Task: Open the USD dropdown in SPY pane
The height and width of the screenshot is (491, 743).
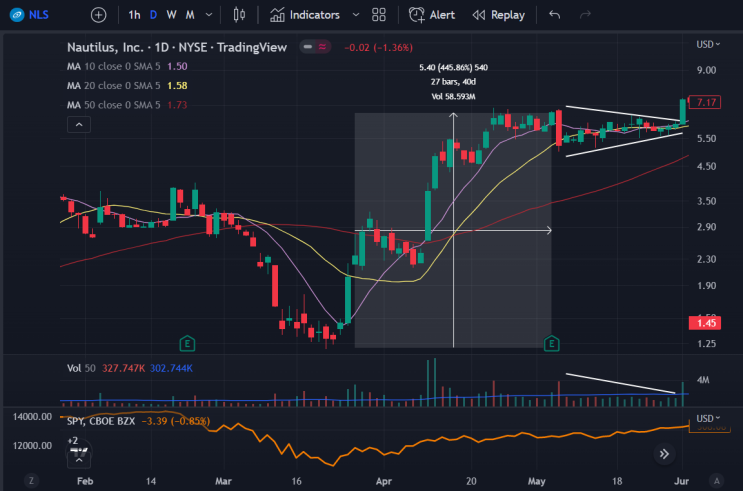Action: point(708,418)
